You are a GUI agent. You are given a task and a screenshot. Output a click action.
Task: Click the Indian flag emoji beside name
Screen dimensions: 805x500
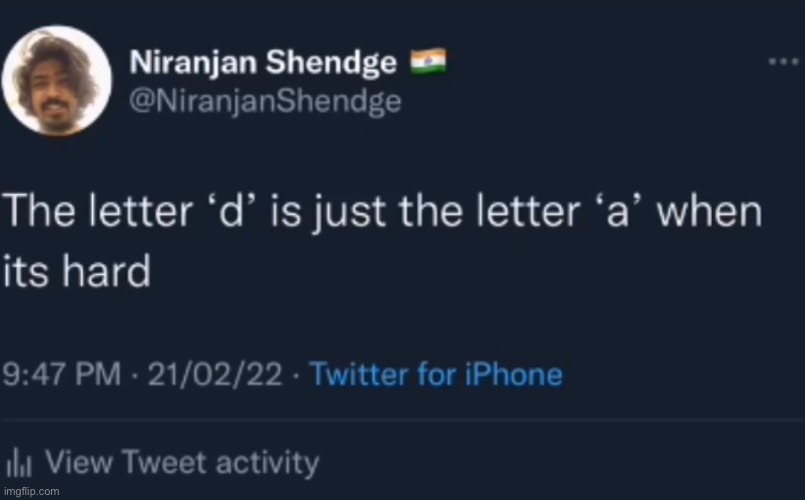428,62
